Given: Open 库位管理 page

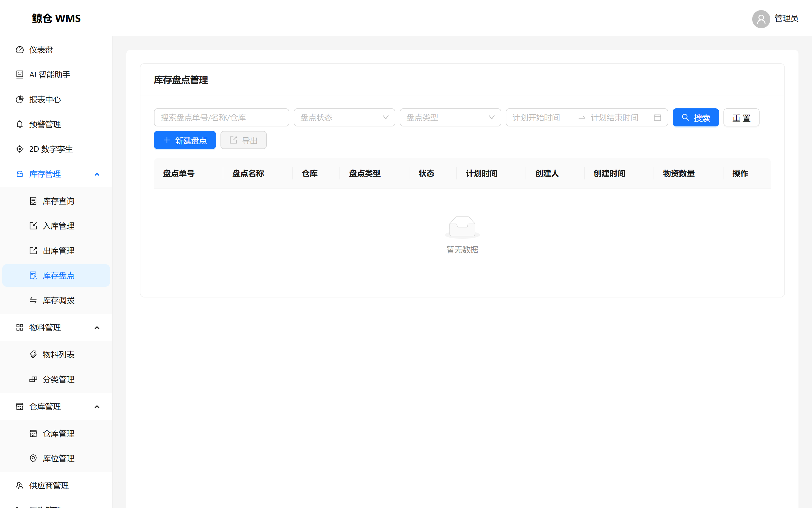Looking at the screenshot, I should [x=56, y=458].
